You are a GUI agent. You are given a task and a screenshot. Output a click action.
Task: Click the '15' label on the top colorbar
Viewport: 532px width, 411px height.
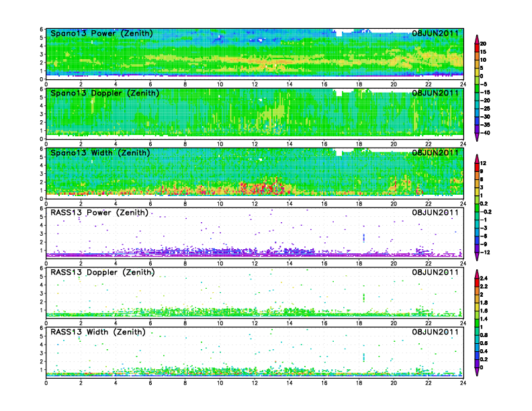[483, 52]
